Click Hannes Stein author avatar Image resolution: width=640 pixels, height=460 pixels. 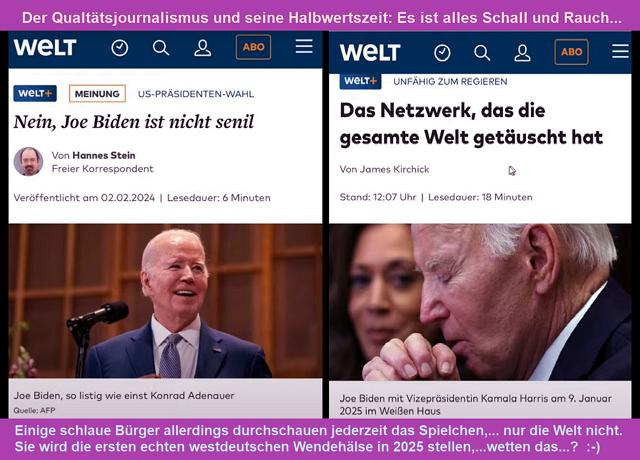(28, 162)
